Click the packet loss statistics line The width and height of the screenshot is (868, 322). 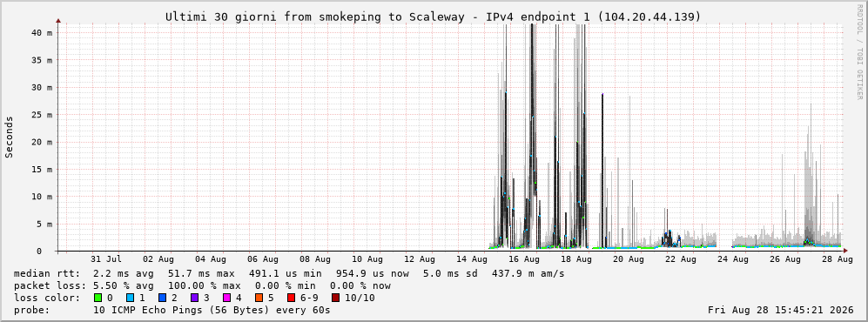click(202, 285)
